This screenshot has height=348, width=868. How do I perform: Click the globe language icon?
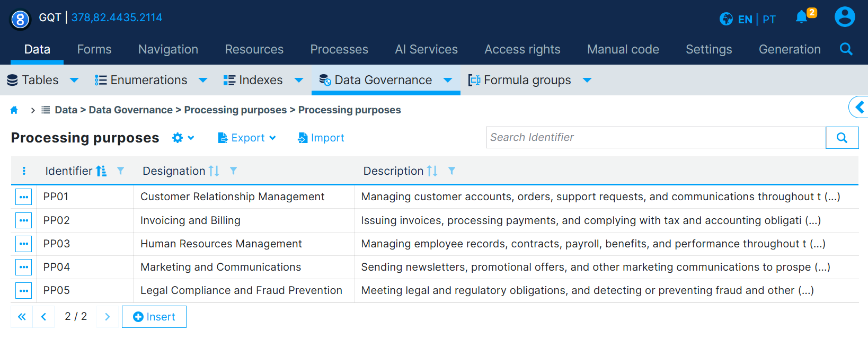pos(726,19)
